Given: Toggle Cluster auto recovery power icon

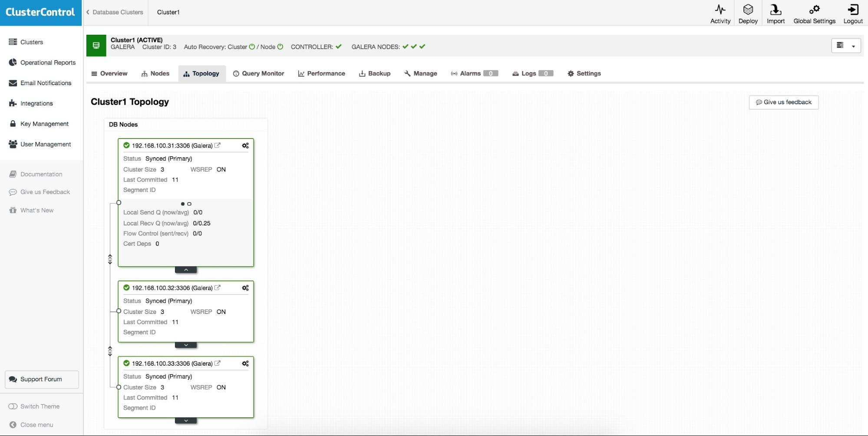Looking at the screenshot, I should [x=252, y=46].
